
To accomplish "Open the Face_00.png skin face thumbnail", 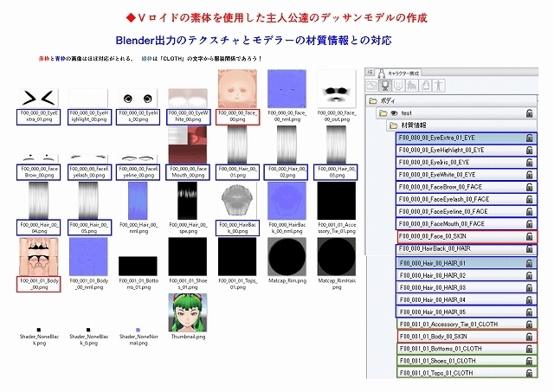I will pyautogui.click(x=237, y=88).
